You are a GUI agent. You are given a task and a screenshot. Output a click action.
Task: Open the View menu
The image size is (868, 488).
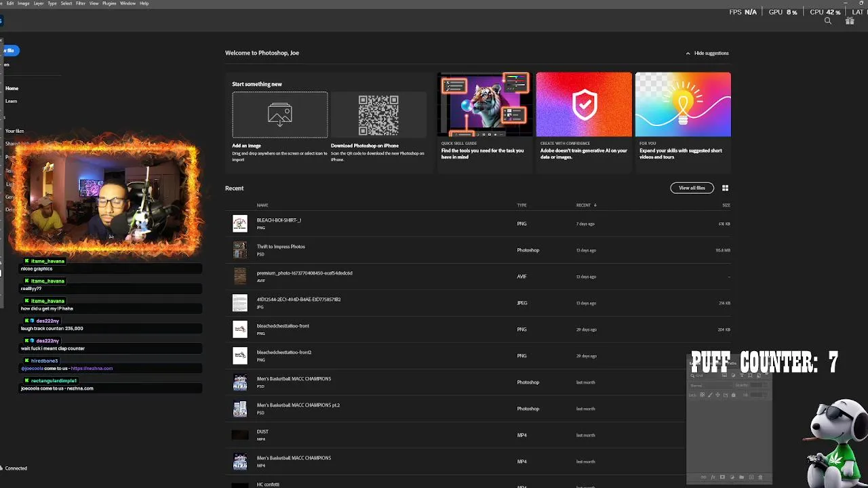click(94, 3)
